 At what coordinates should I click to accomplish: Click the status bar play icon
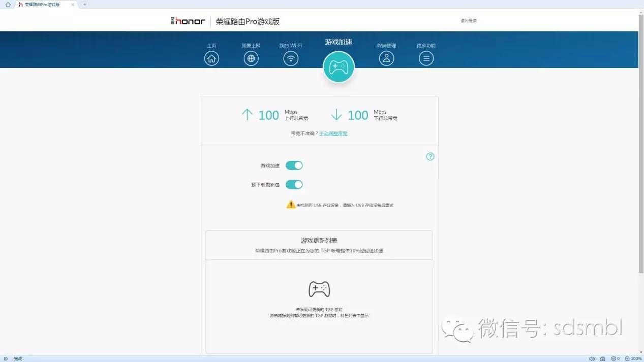(x=6, y=358)
